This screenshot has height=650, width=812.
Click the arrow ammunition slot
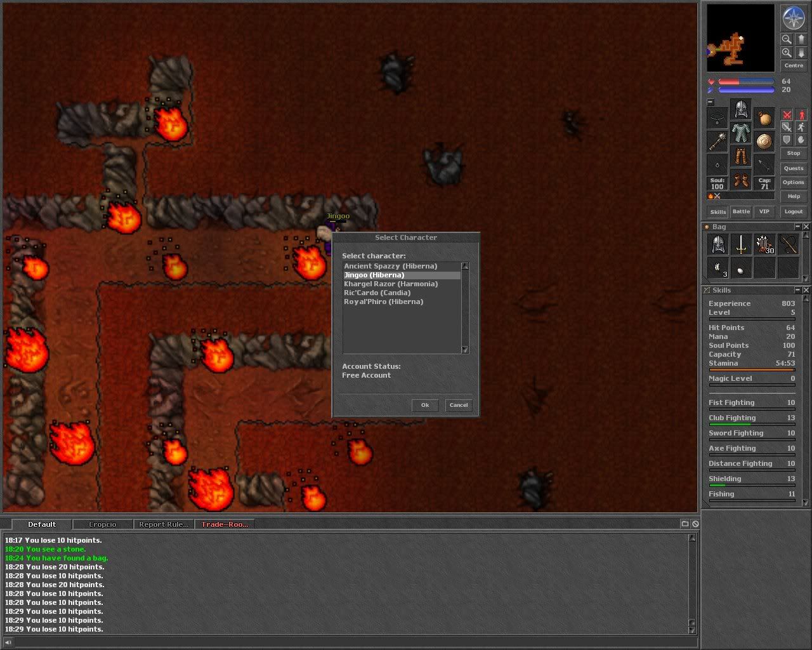coord(764,166)
